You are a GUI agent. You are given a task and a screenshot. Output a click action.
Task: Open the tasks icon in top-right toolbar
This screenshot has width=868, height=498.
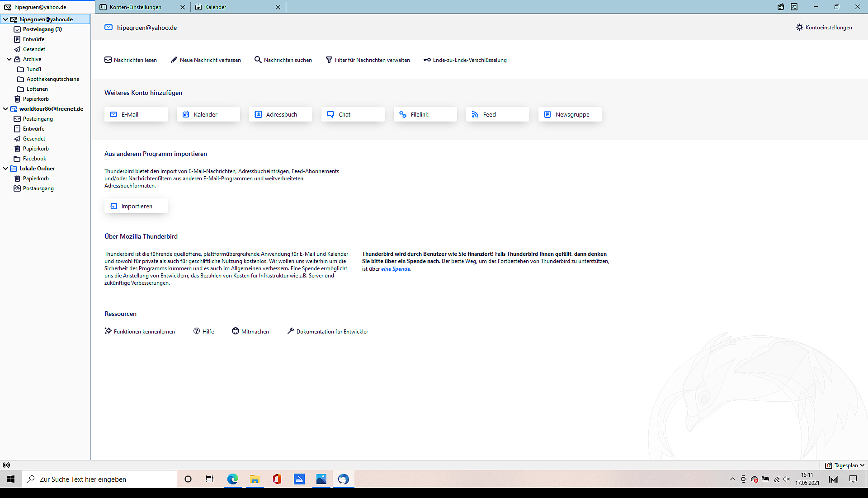pos(794,7)
